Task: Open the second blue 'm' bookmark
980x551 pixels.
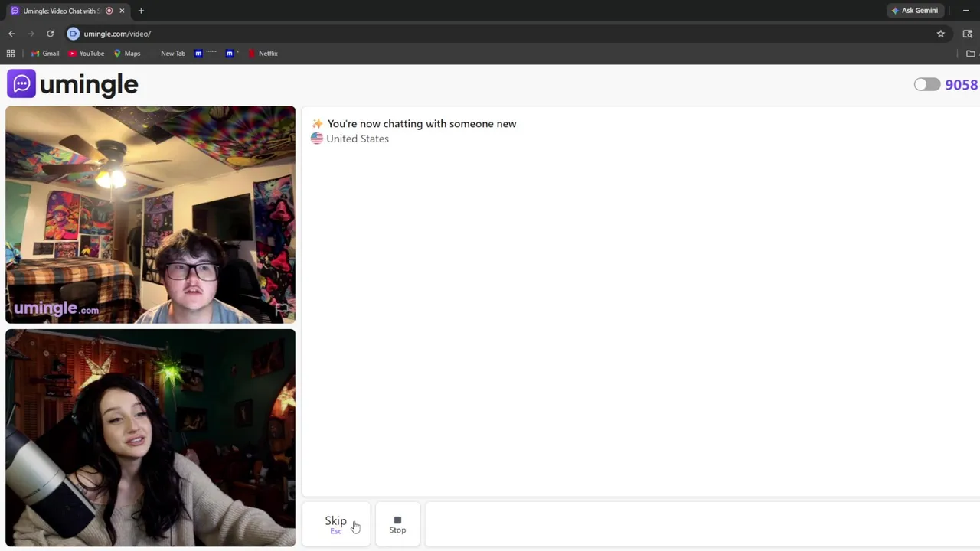Action: pos(232,54)
